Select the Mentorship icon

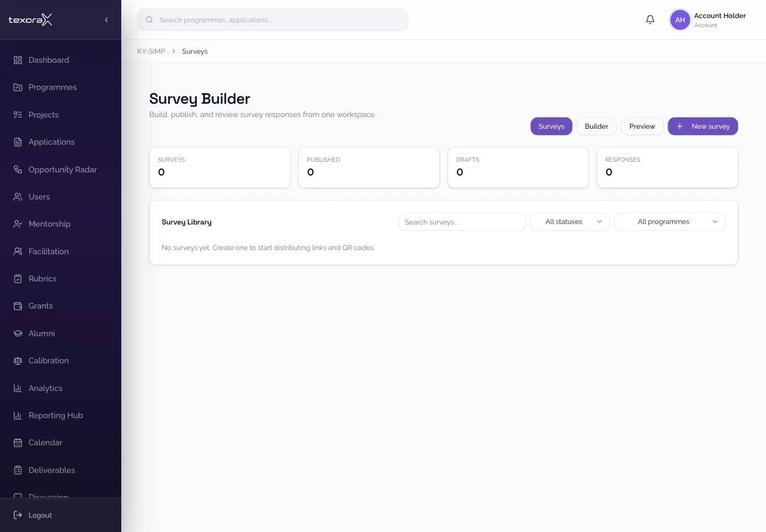pos(18,224)
